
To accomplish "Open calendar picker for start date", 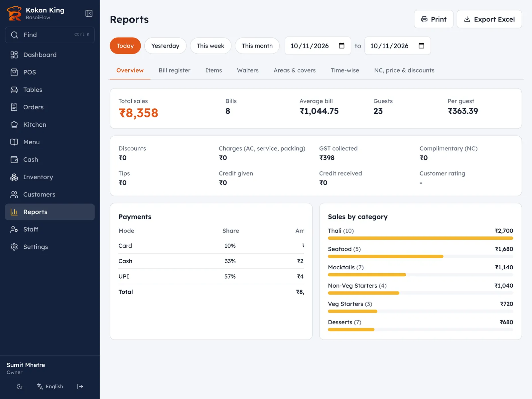I will click(341, 46).
